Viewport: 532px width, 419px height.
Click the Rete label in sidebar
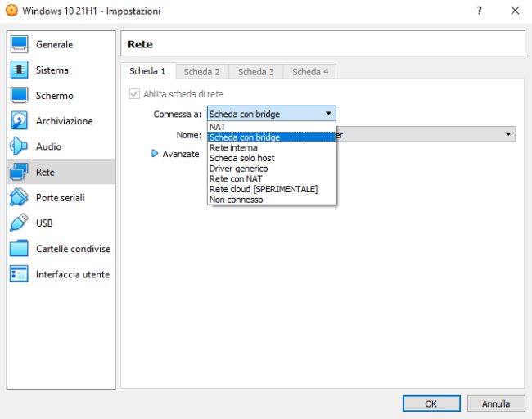pyautogui.click(x=45, y=172)
